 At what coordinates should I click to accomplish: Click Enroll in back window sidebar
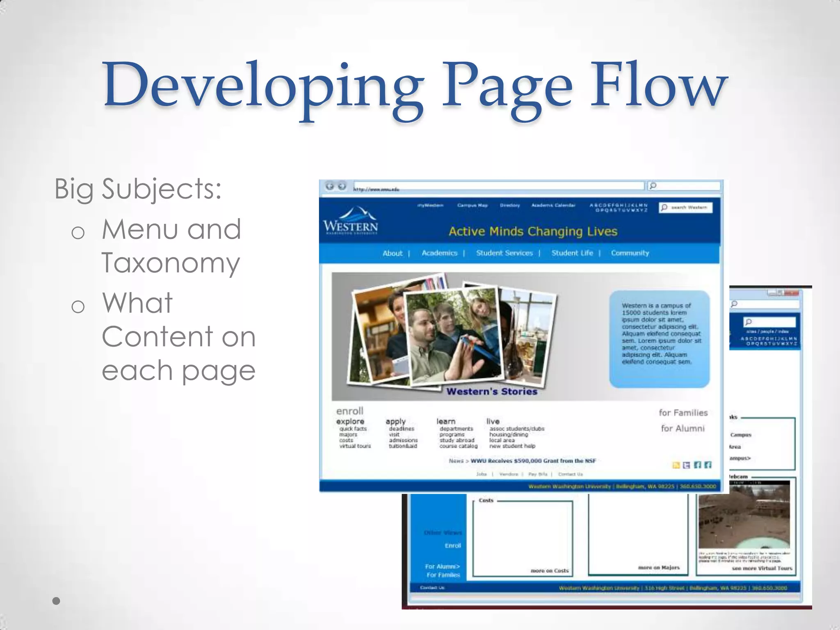tap(453, 546)
